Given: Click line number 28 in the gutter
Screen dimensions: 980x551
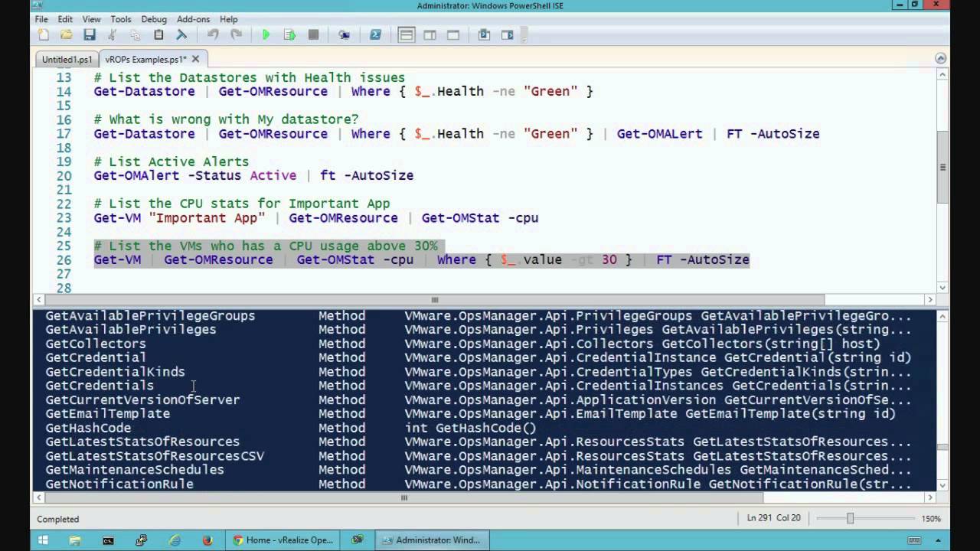Looking at the screenshot, I should tap(64, 288).
